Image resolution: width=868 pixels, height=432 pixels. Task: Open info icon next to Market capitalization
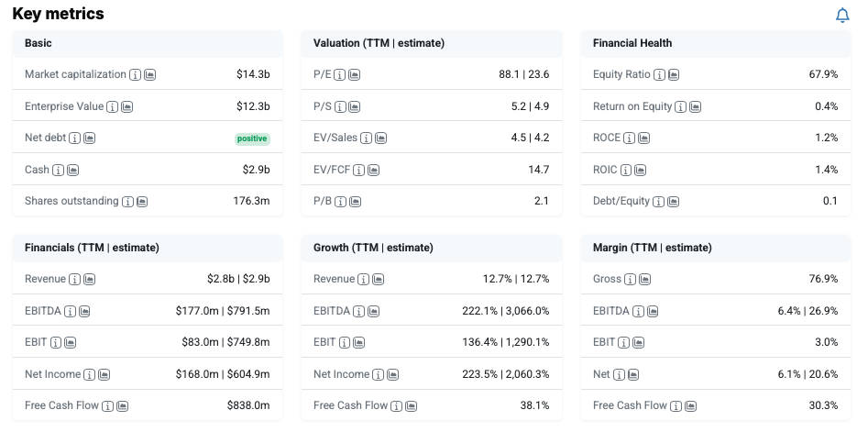[136, 74]
